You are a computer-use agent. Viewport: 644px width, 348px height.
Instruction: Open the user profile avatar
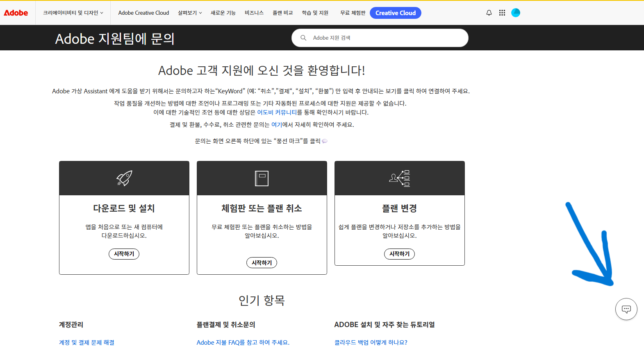[x=516, y=13]
